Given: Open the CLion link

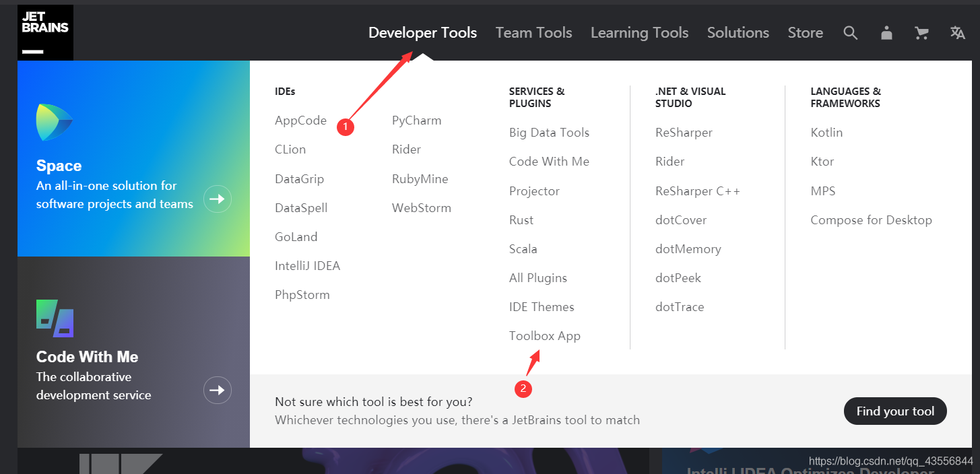Looking at the screenshot, I should point(290,149).
